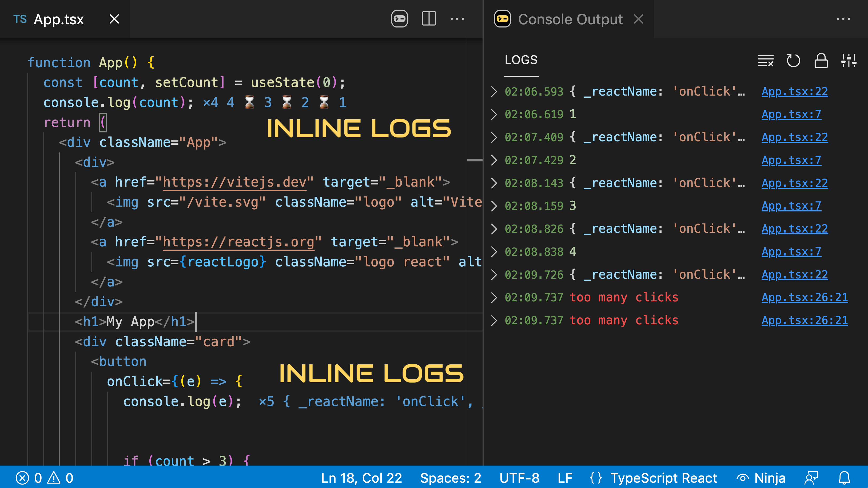
Task: Click the 'if (count > 3) {' line
Action: 186,461
